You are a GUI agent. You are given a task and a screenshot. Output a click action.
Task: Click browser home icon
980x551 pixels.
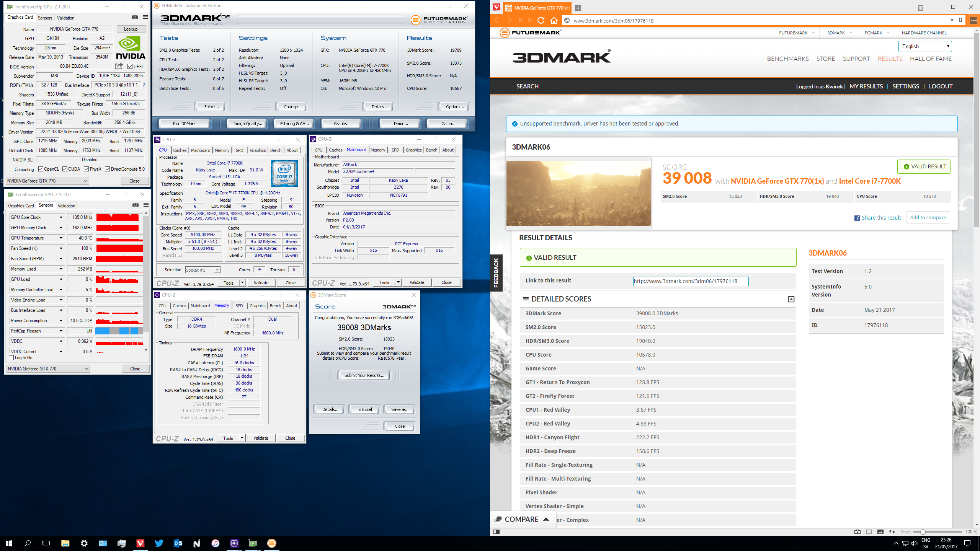[x=554, y=21]
